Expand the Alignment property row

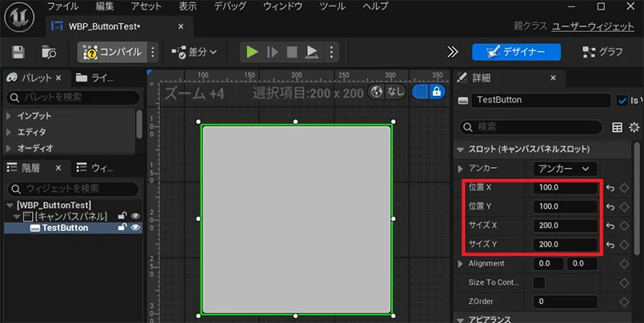460,264
